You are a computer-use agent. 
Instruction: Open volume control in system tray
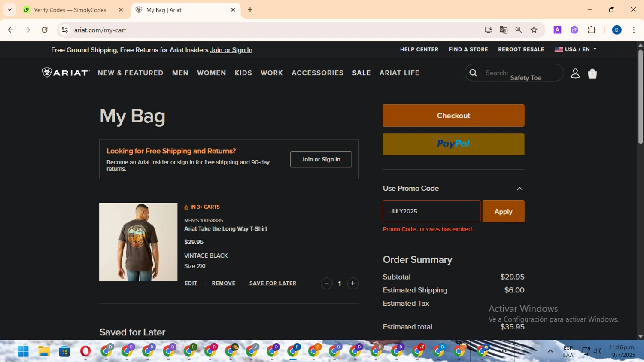point(597,351)
